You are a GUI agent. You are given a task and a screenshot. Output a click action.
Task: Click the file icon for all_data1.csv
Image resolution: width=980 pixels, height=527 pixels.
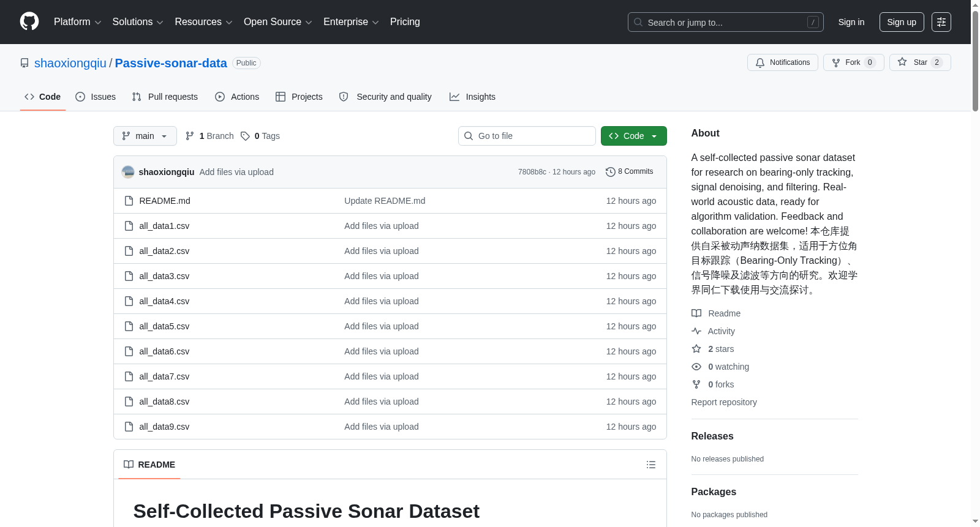point(129,226)
